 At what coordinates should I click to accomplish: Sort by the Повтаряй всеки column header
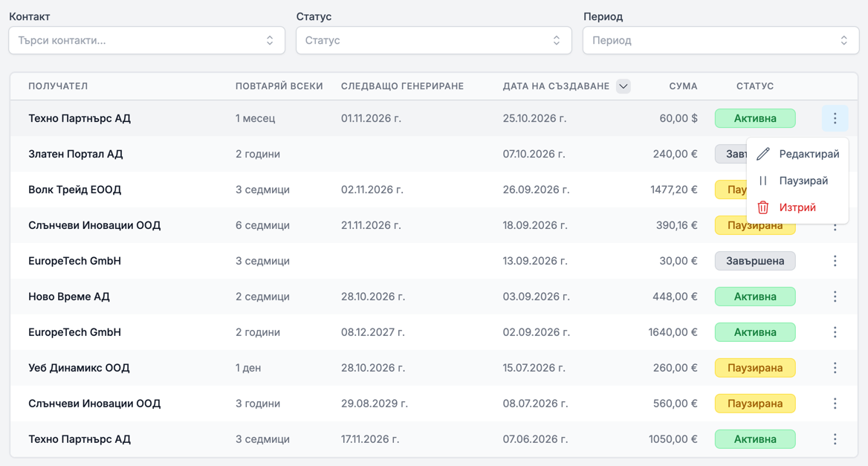[x=279, y=86]
